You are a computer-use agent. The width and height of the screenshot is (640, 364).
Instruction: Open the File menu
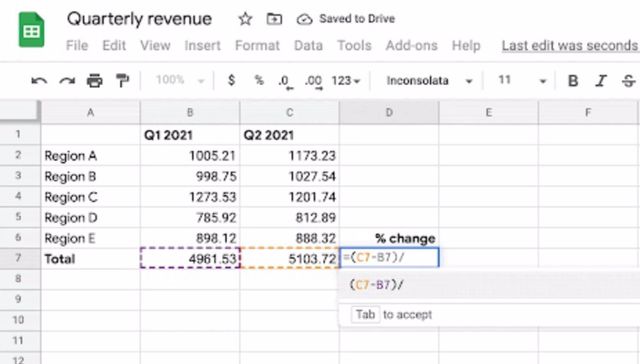(x=77, y=45)
